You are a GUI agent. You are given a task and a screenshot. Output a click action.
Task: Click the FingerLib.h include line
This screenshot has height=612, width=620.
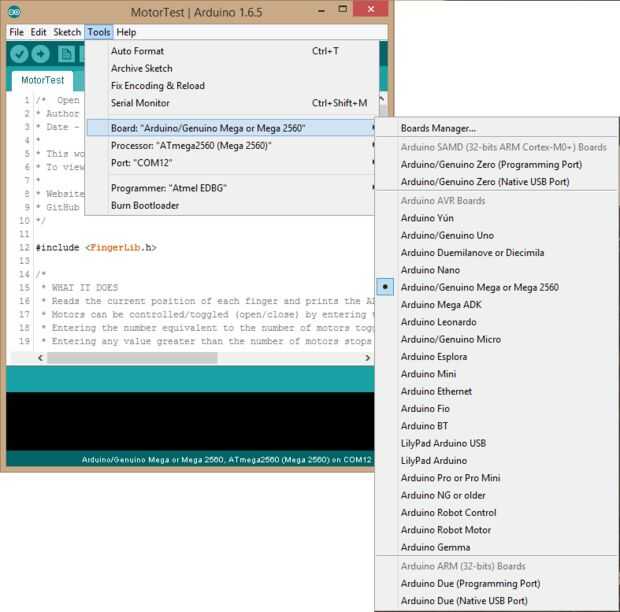click(96, 248)
